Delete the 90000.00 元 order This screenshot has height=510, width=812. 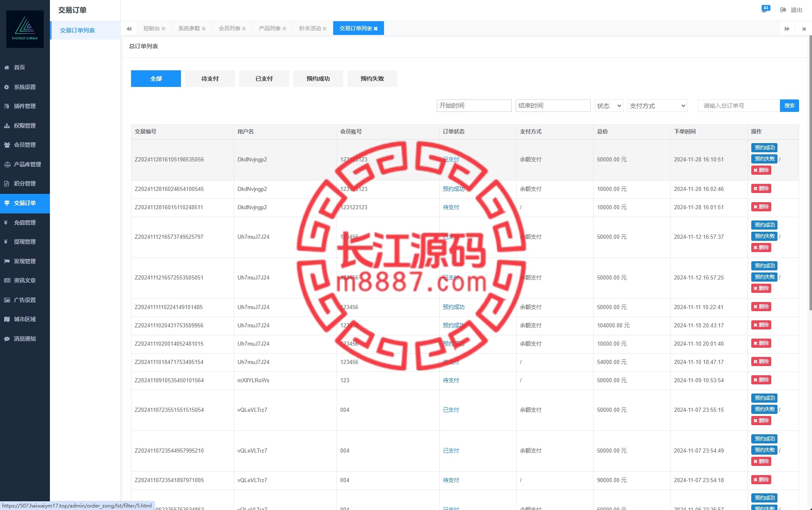[761, 480]
